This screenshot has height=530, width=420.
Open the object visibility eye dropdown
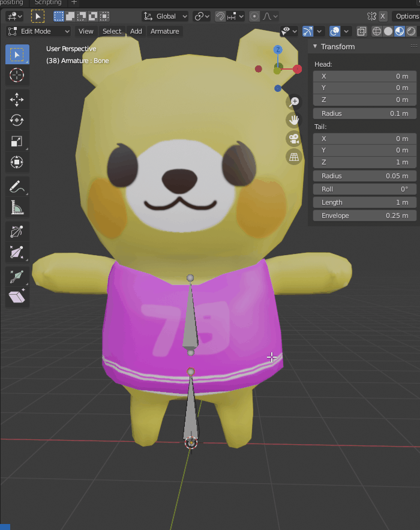coord(289,31)
